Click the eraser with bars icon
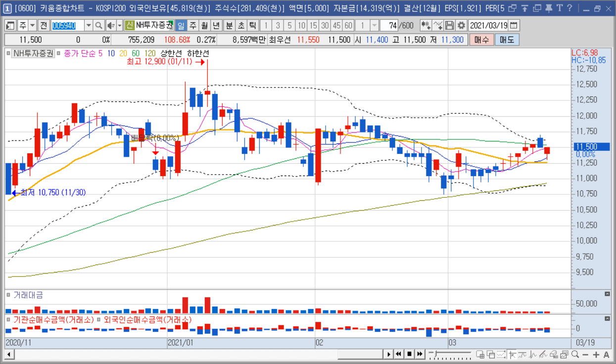 [554, 355]
